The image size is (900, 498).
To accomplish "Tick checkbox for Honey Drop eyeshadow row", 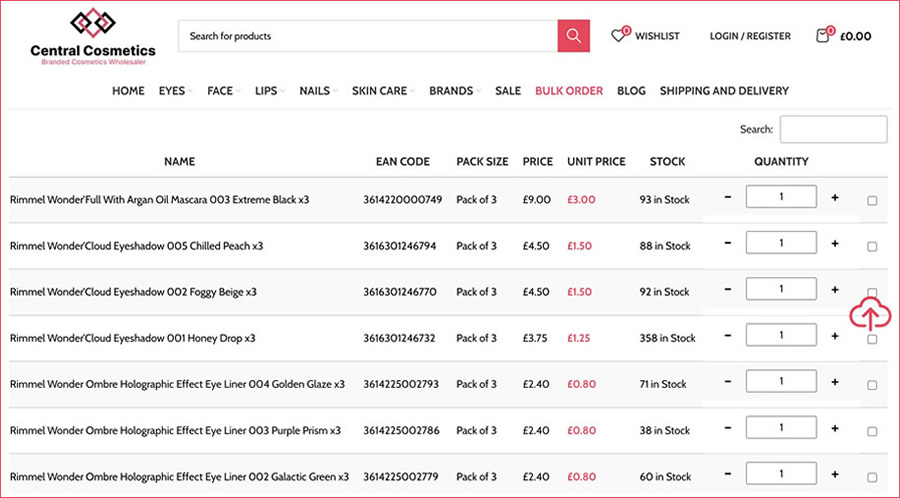I will 872,339.
